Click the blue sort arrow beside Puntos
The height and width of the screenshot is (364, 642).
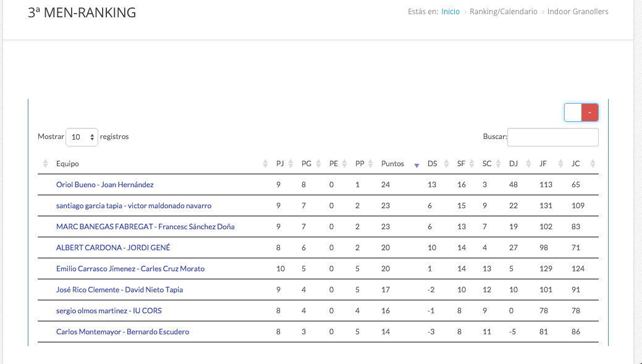416,165
